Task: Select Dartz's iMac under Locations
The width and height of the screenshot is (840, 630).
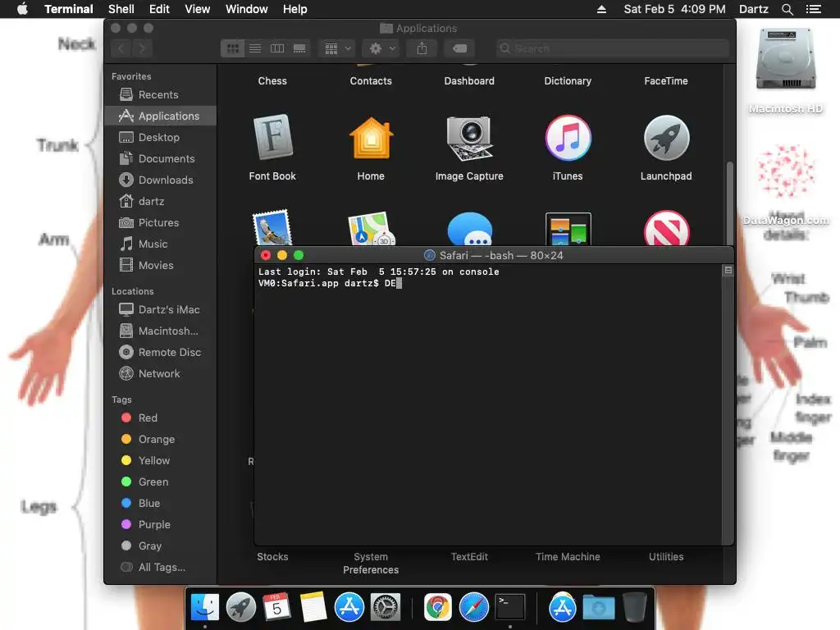Action: 160,309
